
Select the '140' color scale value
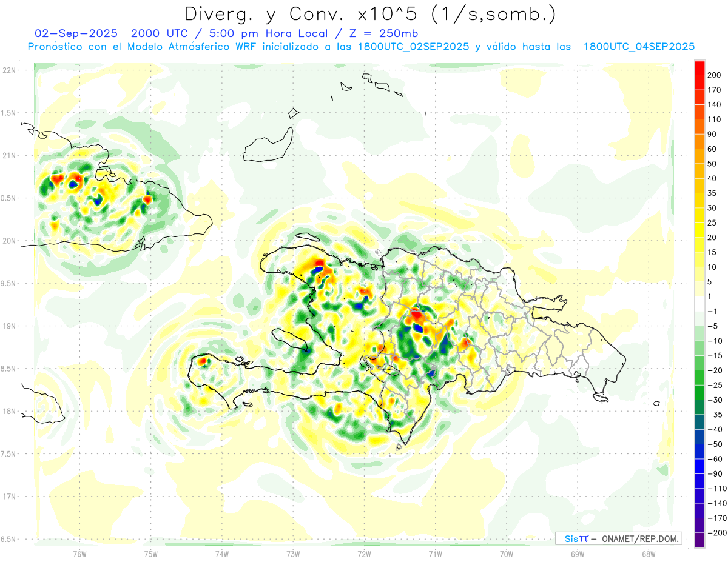(x=714, y=105)
